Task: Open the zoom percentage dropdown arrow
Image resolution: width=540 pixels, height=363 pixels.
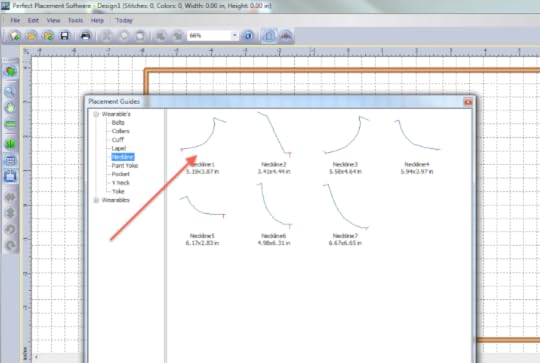Action: click(235, 35)
